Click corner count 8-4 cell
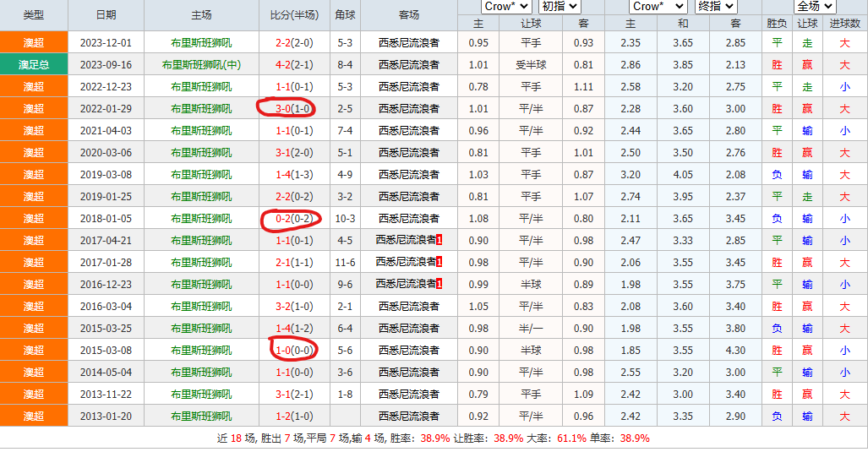Viewport: 868px width, 452px height. 345,65
